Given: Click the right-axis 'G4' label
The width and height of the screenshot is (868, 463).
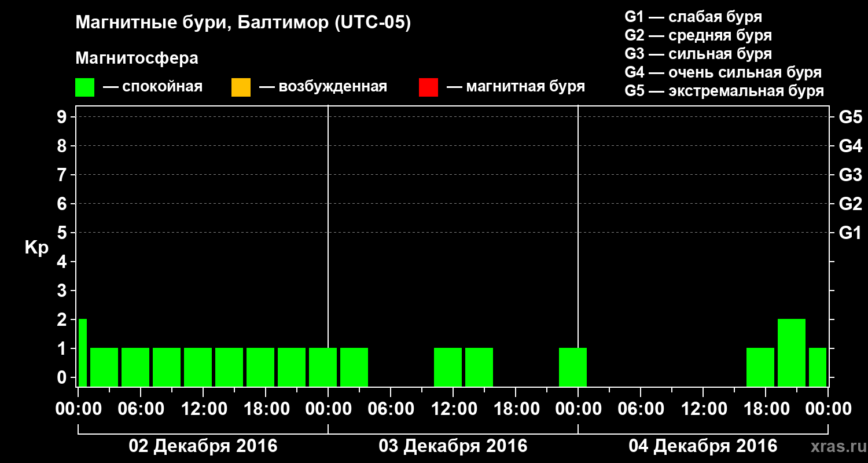Looking at the screenshot, I should (850, 146).
